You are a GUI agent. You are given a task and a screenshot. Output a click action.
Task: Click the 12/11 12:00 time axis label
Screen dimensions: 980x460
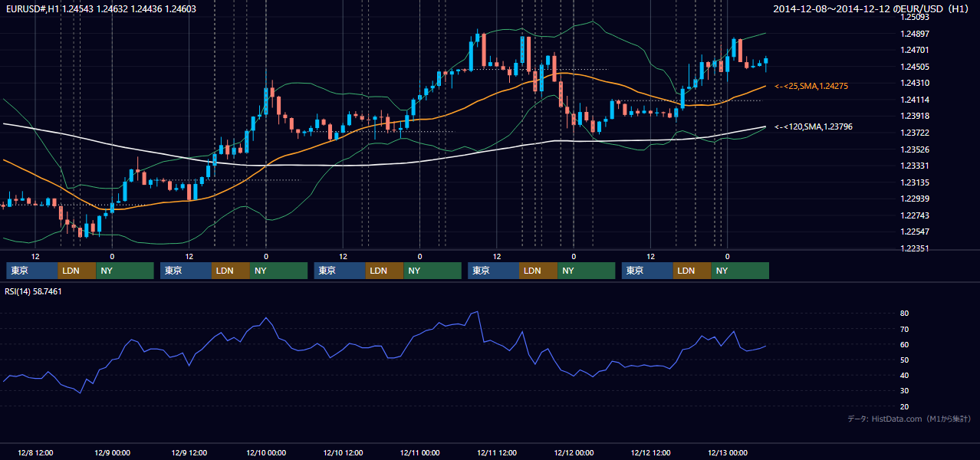[x=497, y=452]
